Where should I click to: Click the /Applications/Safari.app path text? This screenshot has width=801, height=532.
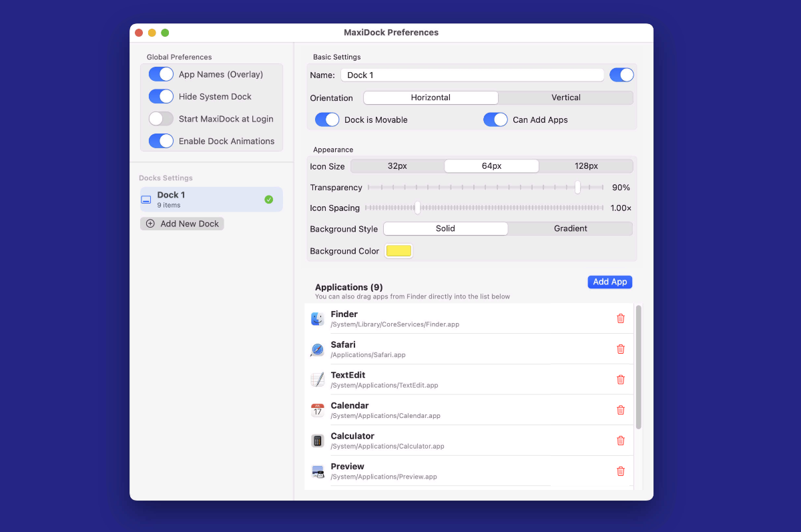click(x=368, y=355)
